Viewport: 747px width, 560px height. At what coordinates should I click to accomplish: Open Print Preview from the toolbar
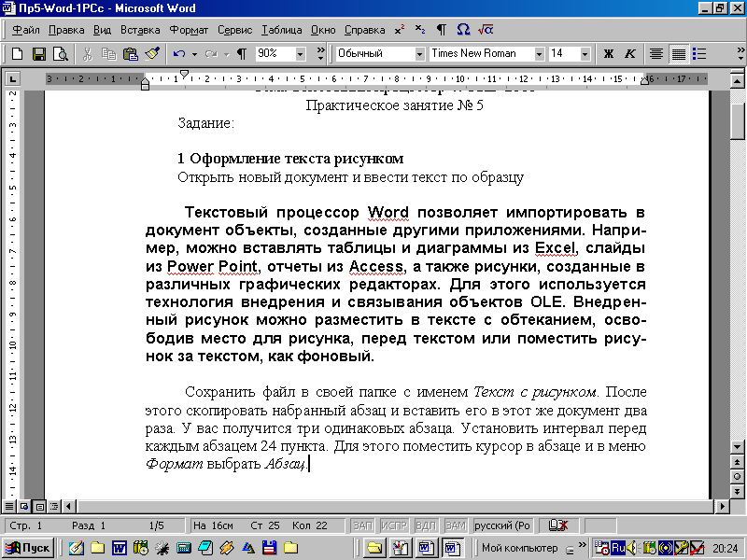pos(61,54)
